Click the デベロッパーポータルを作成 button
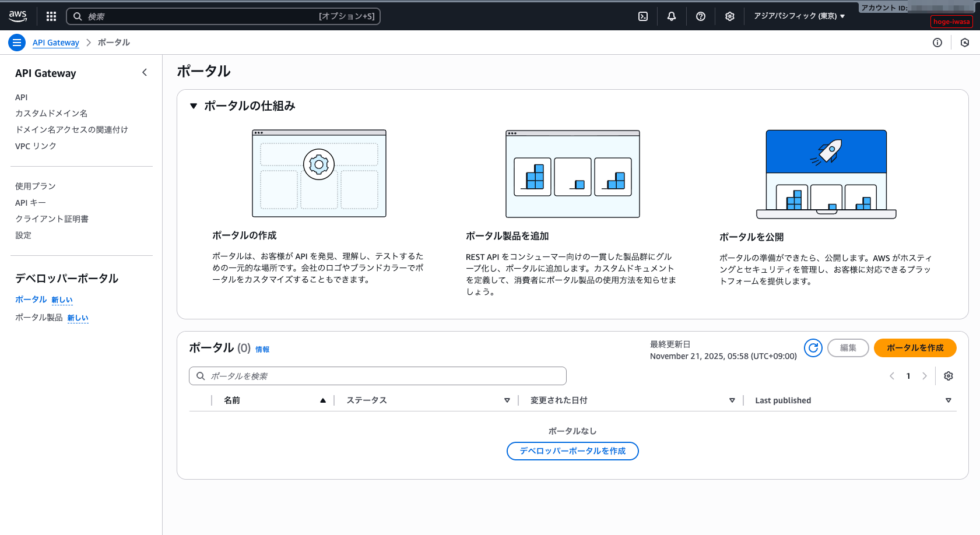980x535 pixels. tap(572, 451)
